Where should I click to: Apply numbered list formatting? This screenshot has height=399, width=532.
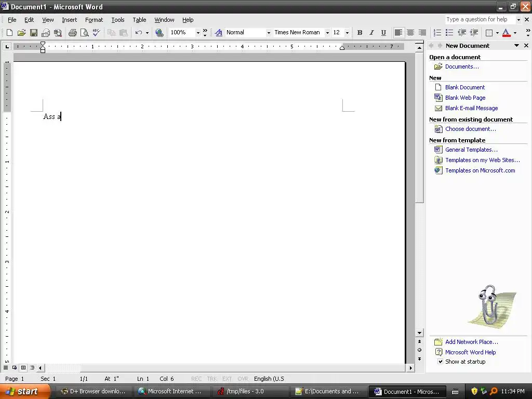tap(437, 33)
